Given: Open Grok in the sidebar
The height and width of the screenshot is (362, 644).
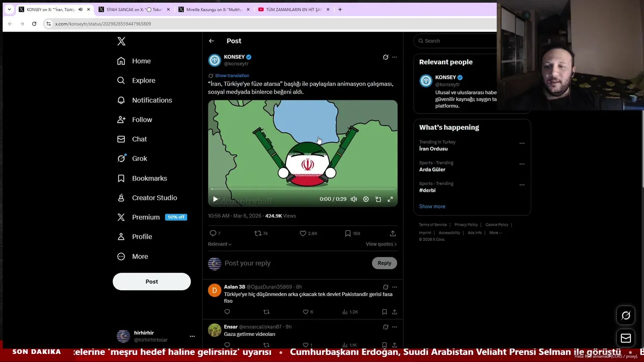Looking at the screenshot, I should 132,158.
